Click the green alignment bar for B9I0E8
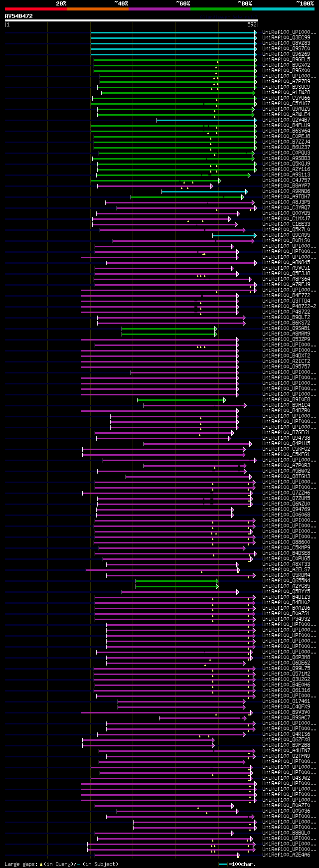Screen dimensions: 319x868 point(181,400)
